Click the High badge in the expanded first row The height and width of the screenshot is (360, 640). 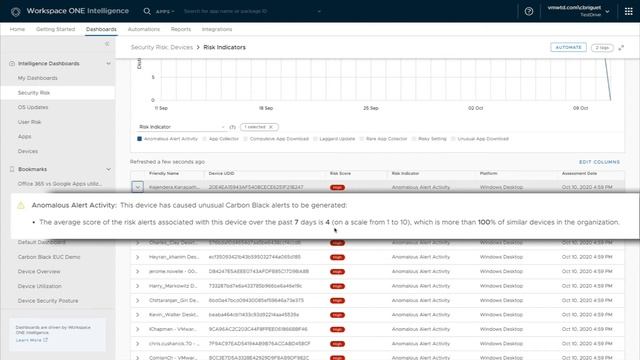[x=337, y=187]
